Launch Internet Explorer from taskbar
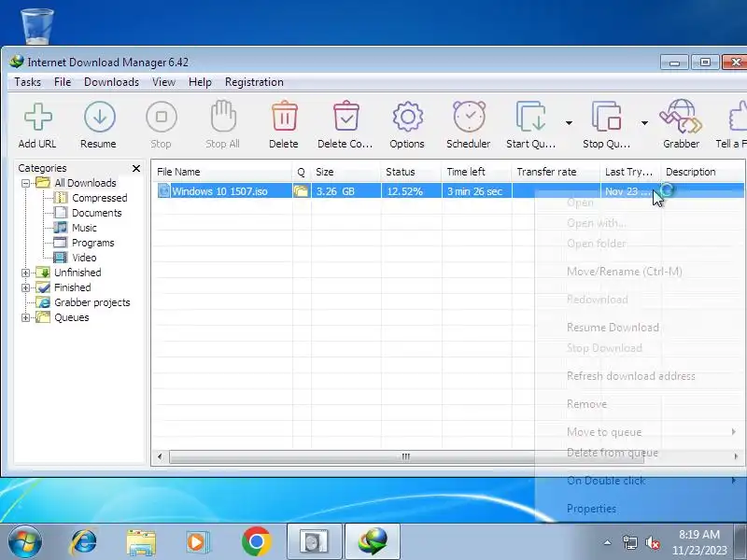The image size is (747, 560). pyautogui.click(x=83, y=542)
